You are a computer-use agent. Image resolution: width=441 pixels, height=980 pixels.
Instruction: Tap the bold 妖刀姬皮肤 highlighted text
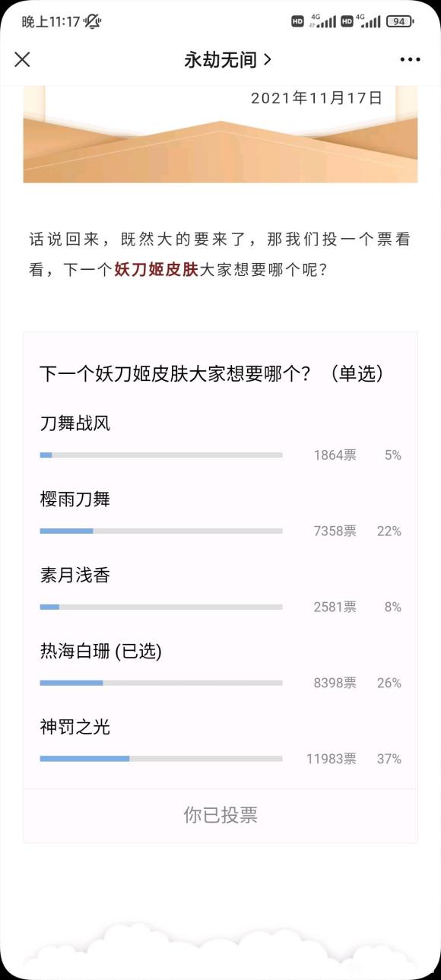tap(156, 270)
